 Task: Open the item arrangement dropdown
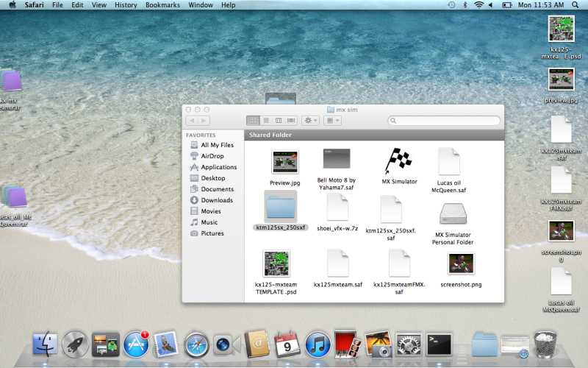click(332, 121)
